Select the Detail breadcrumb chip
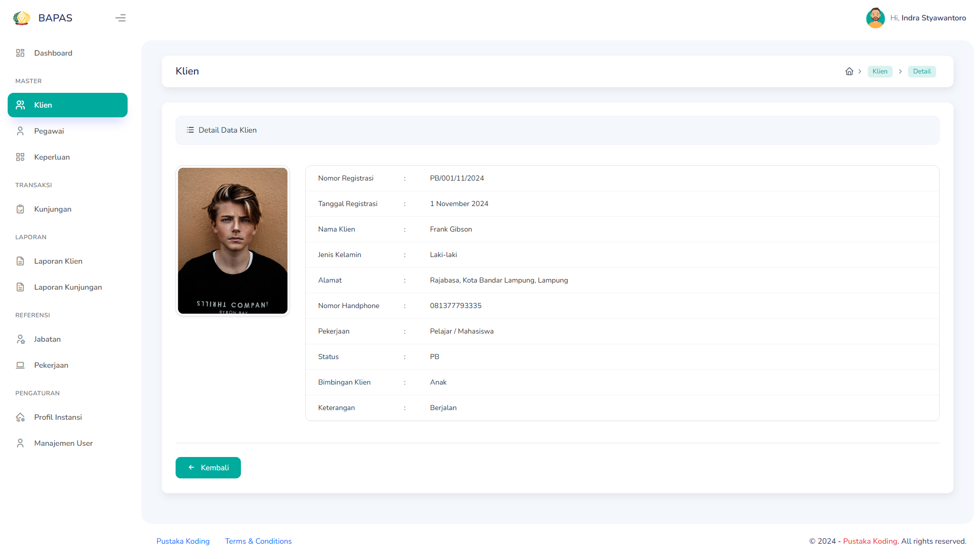 (x=922, y=71)
